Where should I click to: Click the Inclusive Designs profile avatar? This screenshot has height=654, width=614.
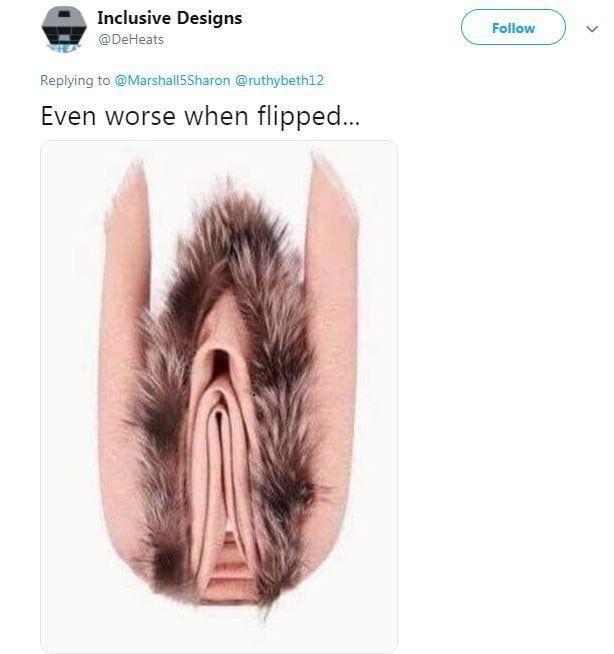pos(64,29)
